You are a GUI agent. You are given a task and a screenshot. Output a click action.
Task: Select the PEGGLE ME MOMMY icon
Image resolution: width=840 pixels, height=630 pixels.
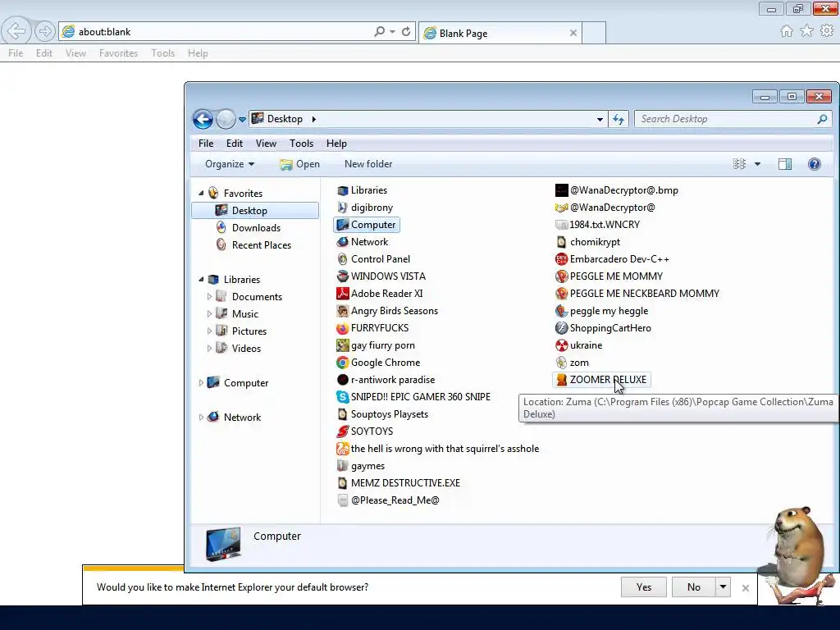(x=561, y=276)
